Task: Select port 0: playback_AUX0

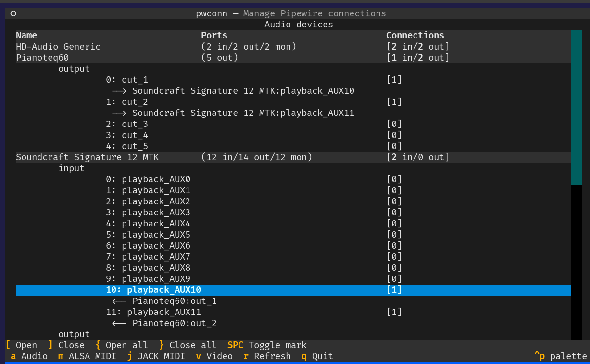Action: tap(293, 179)
